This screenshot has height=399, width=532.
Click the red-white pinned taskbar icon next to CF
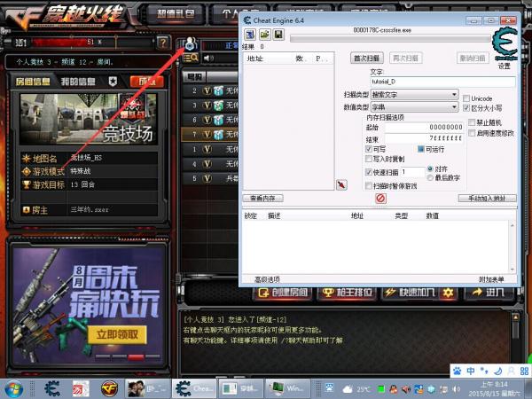tap(81, 389)
